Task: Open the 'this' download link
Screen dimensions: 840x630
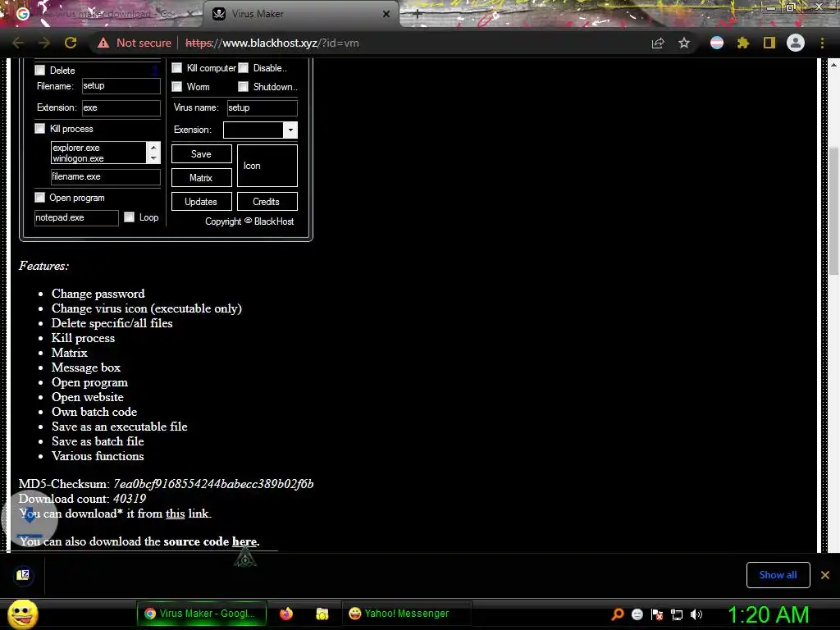Action: pyautogui.click(x=176, y=514)
